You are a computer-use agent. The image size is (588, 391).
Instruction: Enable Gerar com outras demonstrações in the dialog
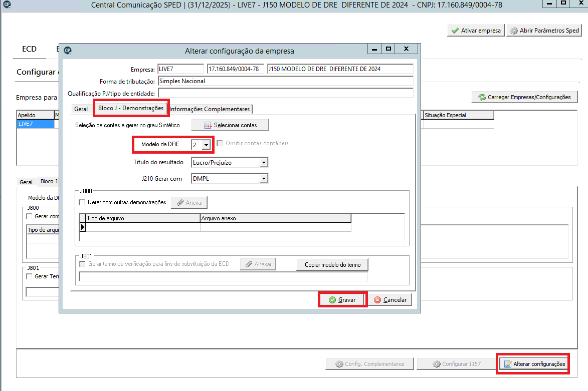click(82, 202)
